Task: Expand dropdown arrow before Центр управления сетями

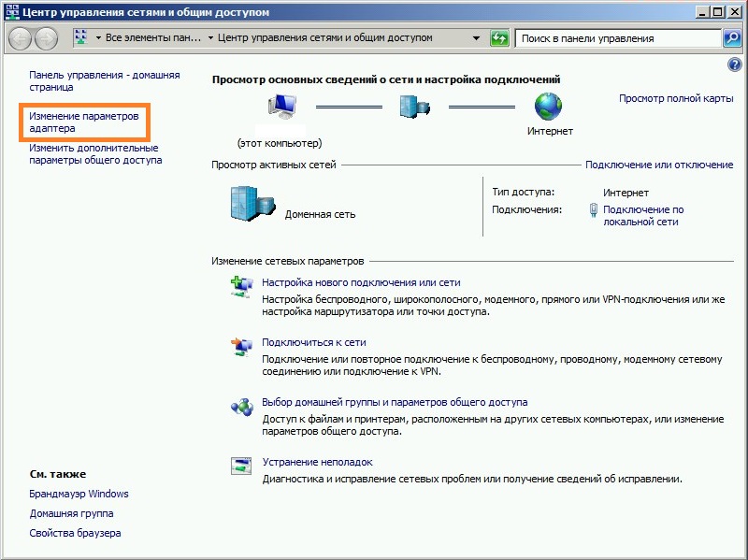Action: 210,38
